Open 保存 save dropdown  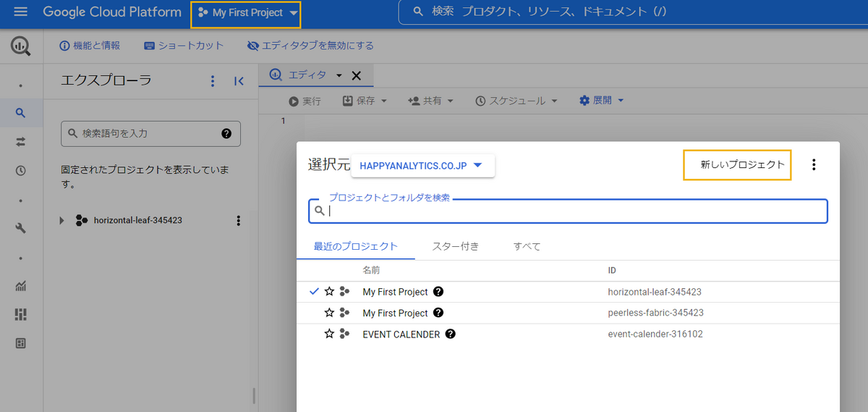365,101
